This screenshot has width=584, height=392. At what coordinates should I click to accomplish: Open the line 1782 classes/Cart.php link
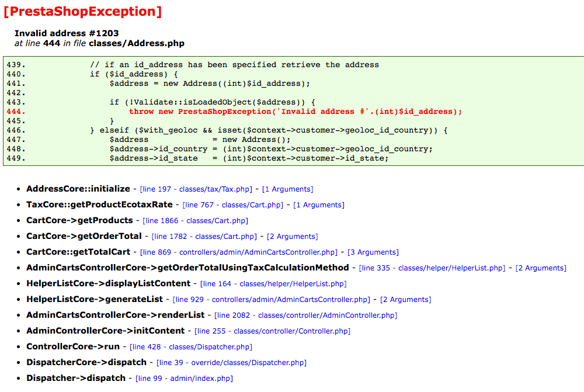click(x=204, y=236)
